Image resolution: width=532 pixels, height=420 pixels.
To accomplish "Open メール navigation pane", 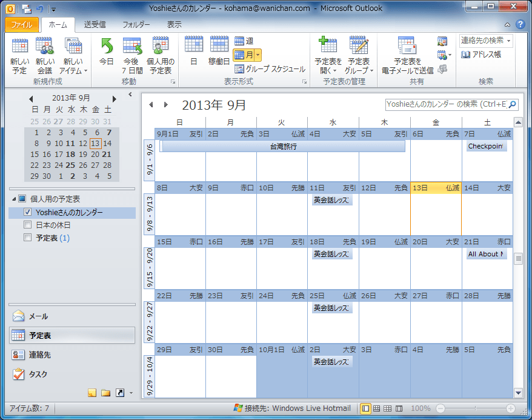I will (72, 316).
